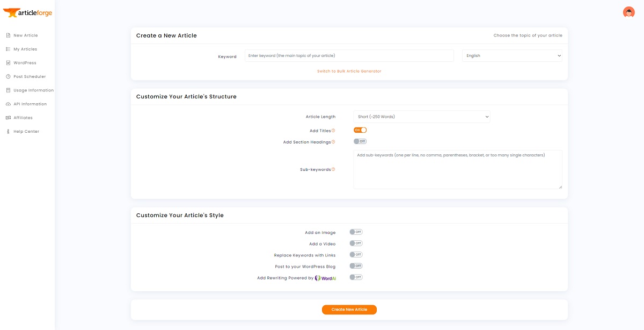This screenshot has width=644, height=330.
Task: Enable the Add an Image toggle
Action: [x=356, y=232]
